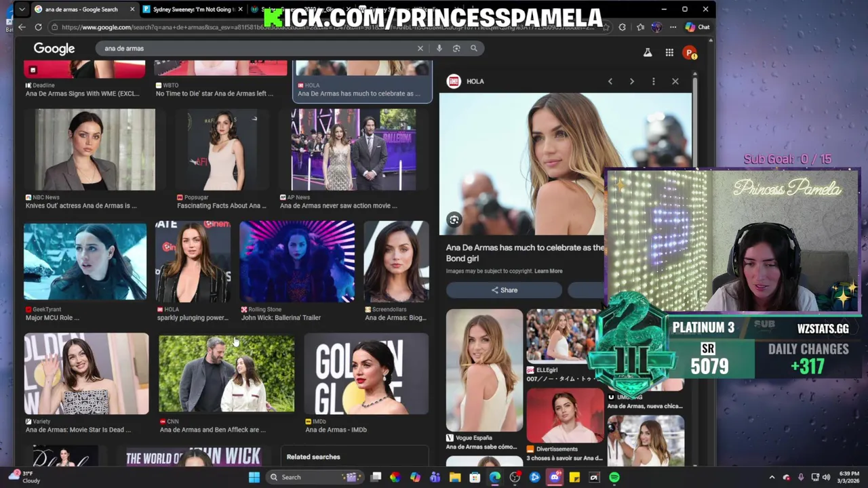The width and height of the screenshot is (868, 488).
Task: Open Variety Movie Star Is Dead image
Action: [x=86, y=373]
